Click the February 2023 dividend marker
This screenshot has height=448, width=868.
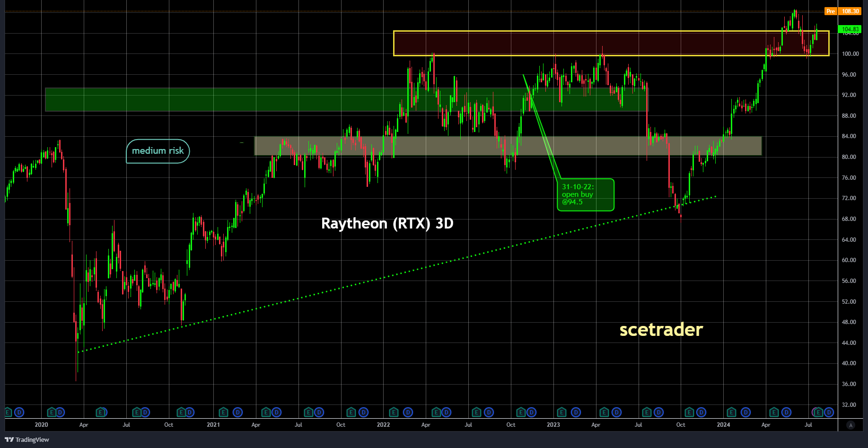point(576,413)
